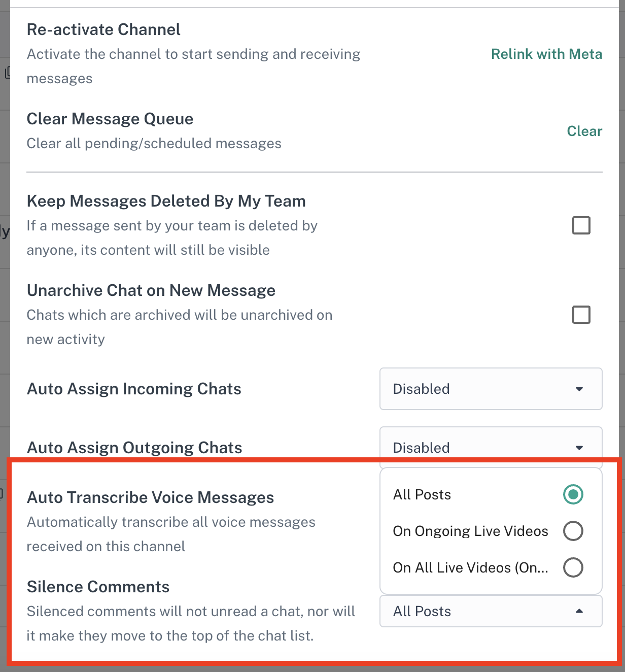Click the up arrow in Silence Comments dropdown
Viewport: 625px width, 672px height.
pyautogui.click(x=579, y=611)
